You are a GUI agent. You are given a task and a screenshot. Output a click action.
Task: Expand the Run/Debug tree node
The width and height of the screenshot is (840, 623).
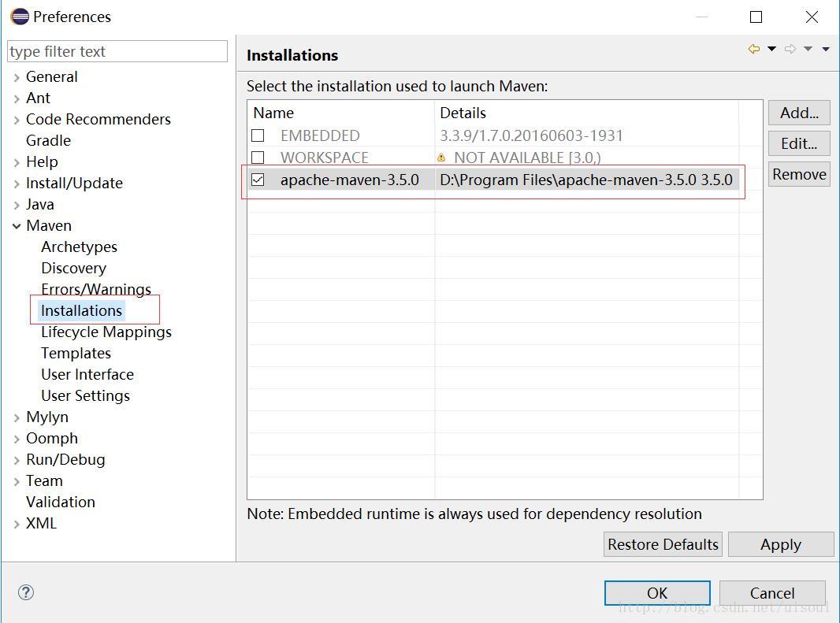[x=17, y=460]
